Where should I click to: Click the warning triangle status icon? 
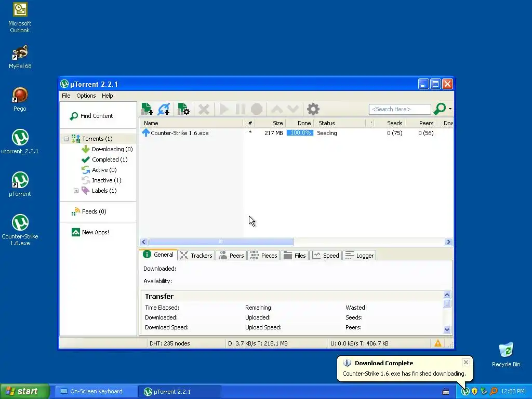click(x=438, y=343)
